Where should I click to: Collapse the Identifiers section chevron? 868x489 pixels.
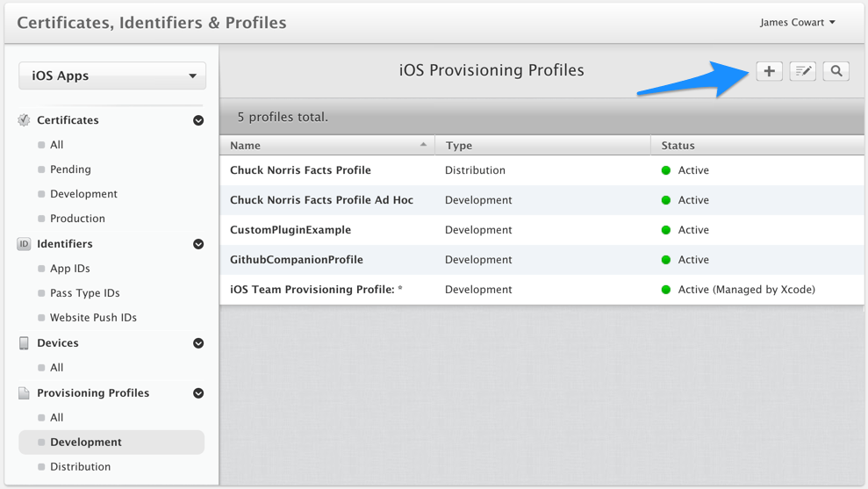coord(198,244)
